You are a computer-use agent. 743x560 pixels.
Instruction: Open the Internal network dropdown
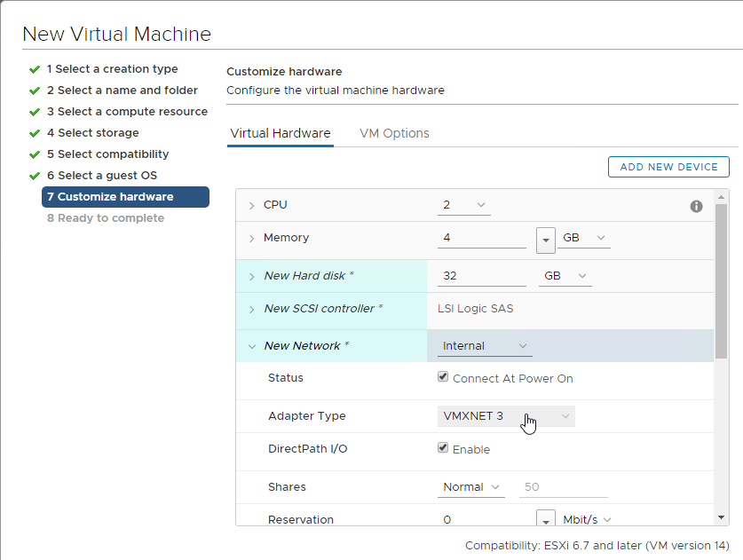[485, 346]
